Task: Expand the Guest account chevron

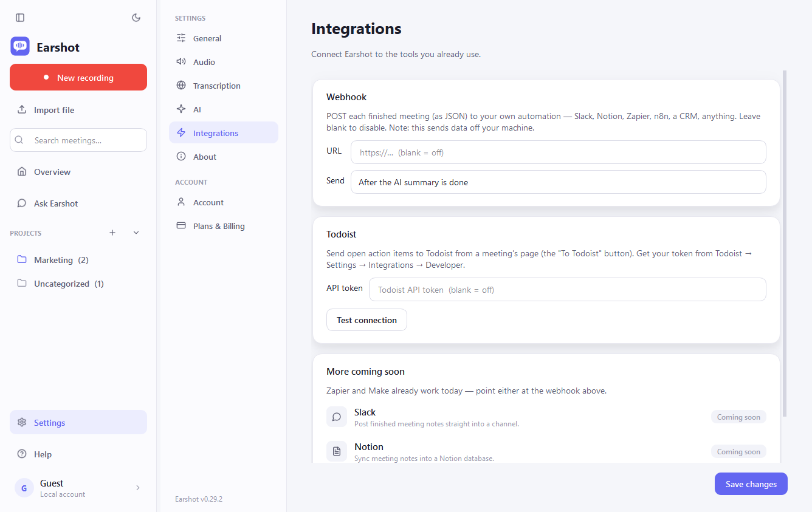Action: (x=137, y=488)
